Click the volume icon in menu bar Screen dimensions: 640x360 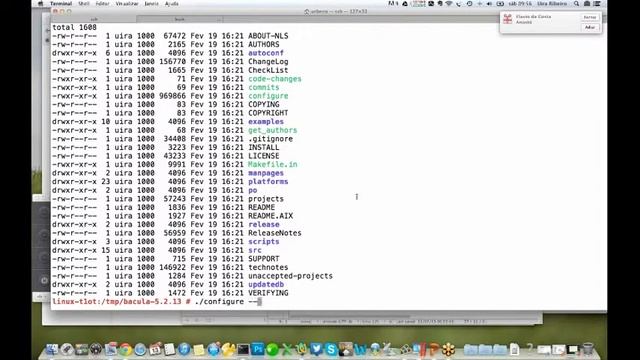(489, 4)
